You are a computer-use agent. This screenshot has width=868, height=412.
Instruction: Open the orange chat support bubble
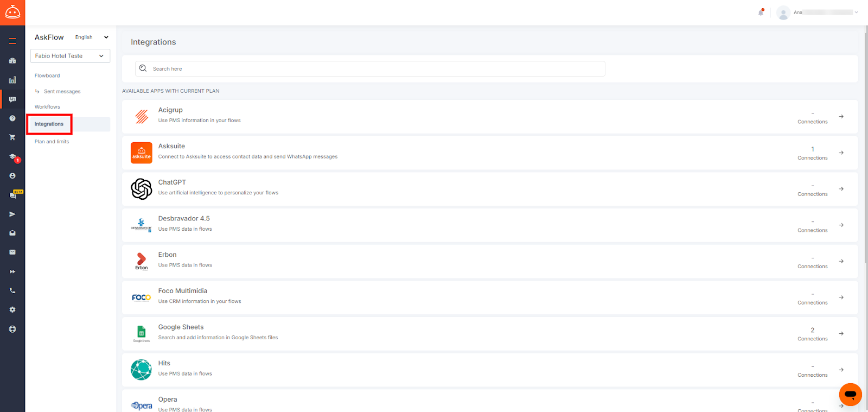(850, 394)
